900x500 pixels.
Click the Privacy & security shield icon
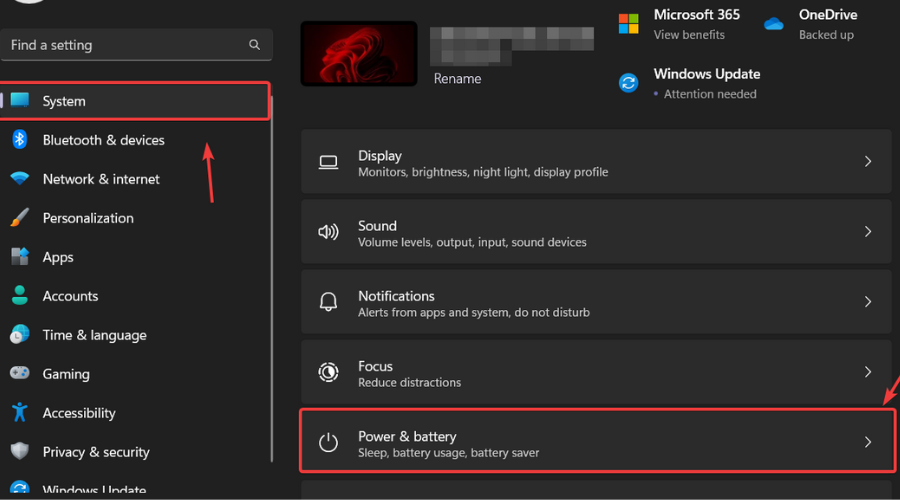19,452
